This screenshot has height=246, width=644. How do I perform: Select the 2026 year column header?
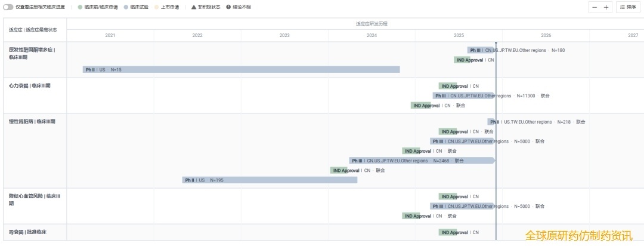tap(546, 35)
